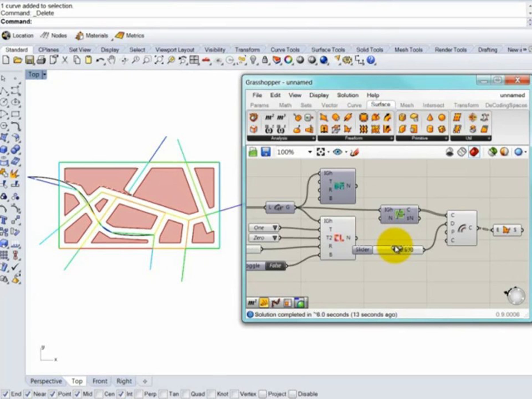Open the One value list dropdown

(x=275, y=227)
